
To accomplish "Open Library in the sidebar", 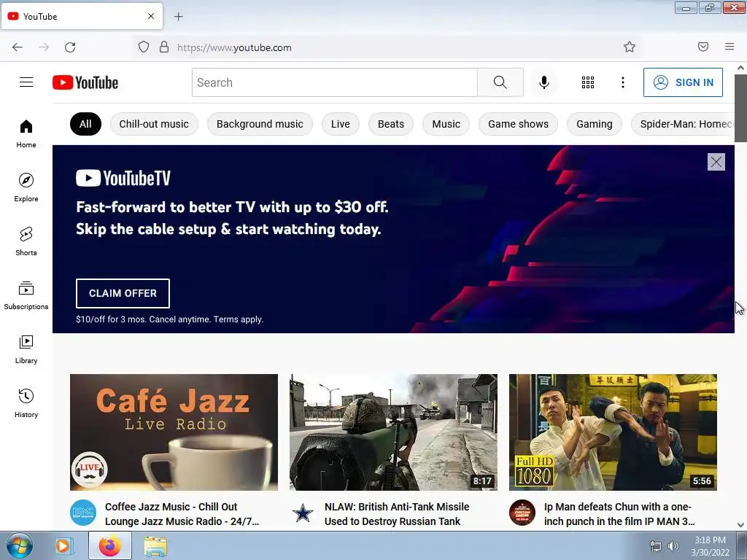I will coord(26,349).
